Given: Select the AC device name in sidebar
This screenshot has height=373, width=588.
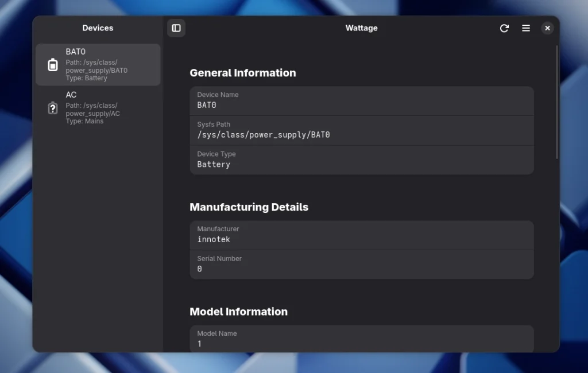Looking at the screenshot, I should (x=71, y=95).
